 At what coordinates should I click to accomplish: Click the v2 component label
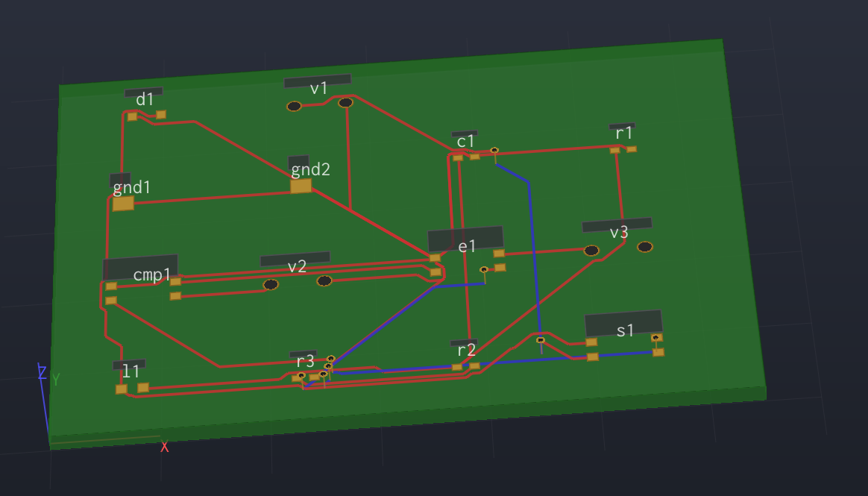pos(296,266)
